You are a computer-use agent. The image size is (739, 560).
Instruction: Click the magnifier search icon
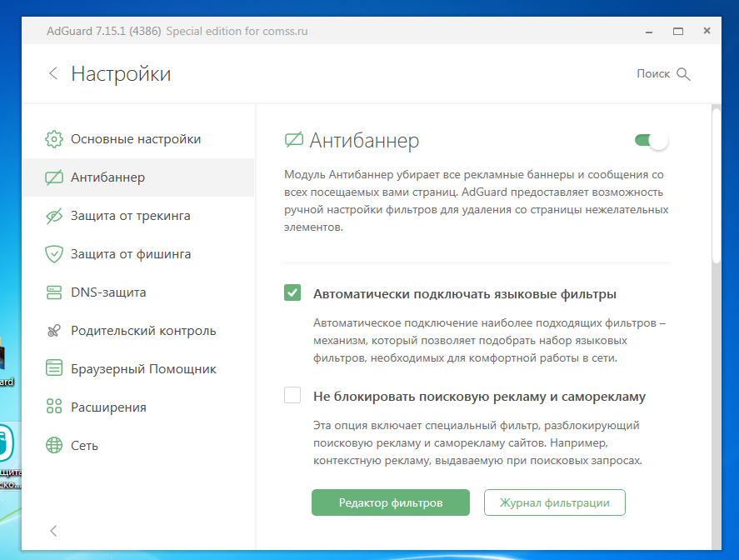[683, 74]
